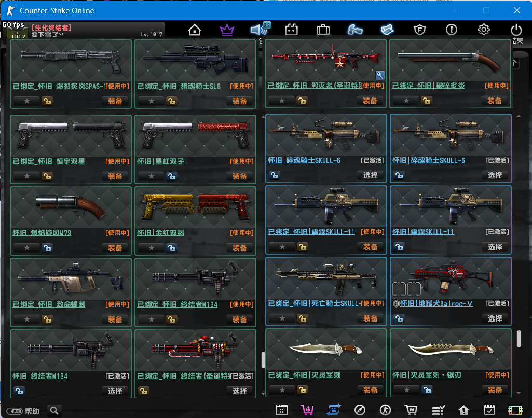Click the magnifier search icon
Screen dimensions: 532x418
click(x=54, y=411)
